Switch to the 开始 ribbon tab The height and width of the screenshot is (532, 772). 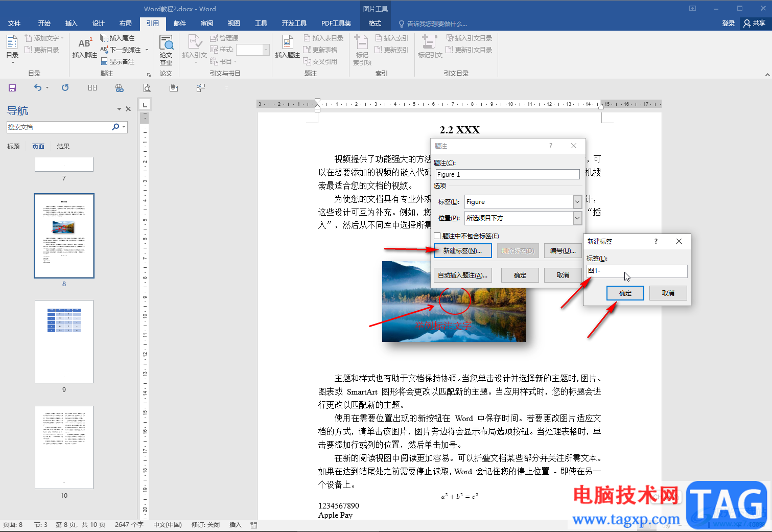coord(44,24)
